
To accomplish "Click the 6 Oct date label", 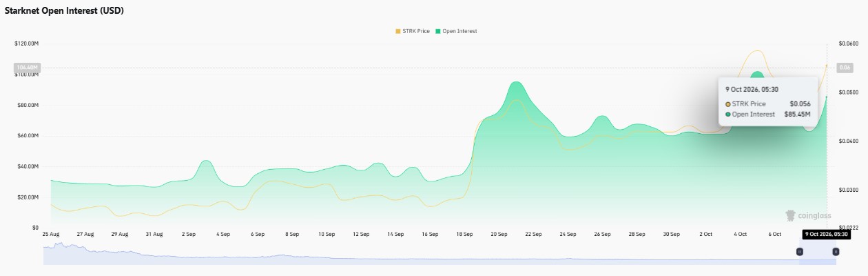I will click(x=775, y=235).
